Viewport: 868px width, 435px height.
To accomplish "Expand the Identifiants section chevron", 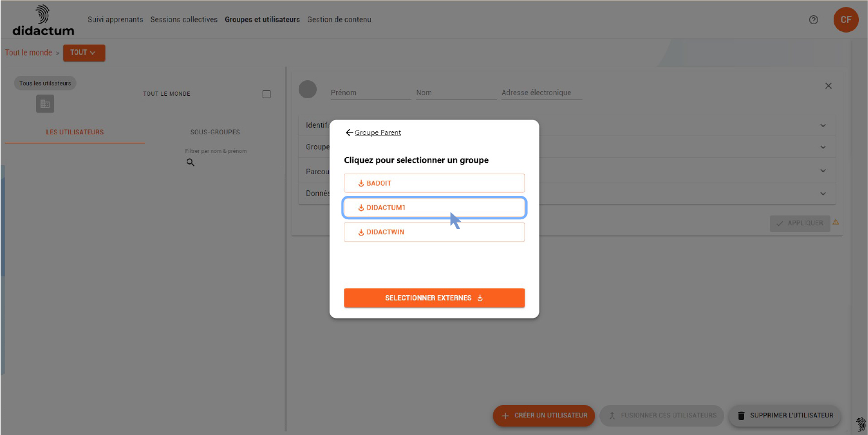I will [x=823, y=125].
